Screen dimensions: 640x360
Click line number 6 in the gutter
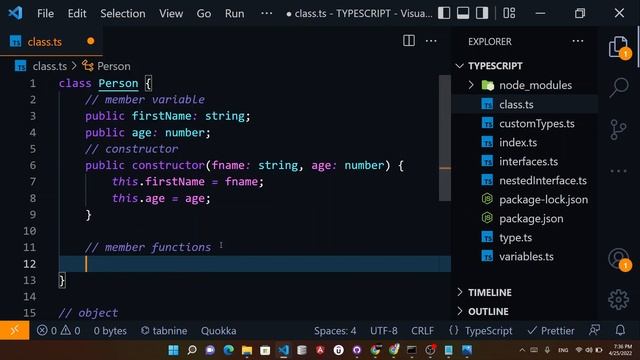point(33,165)
